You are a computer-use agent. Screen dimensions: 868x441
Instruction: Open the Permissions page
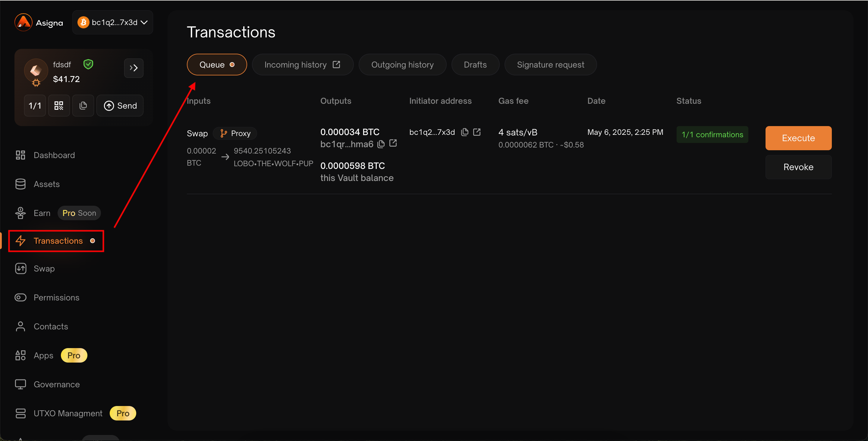(x=56, y=298)
